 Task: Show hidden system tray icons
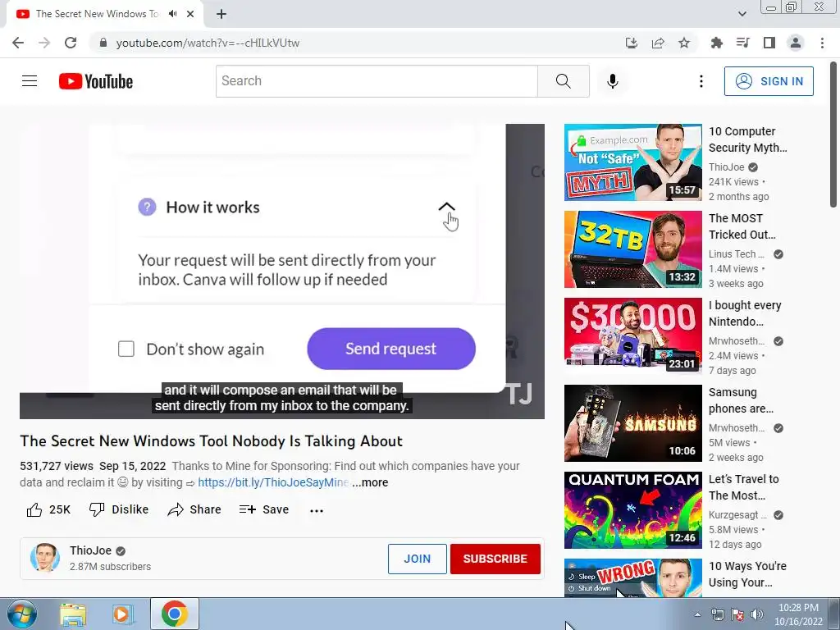[697, 614]
